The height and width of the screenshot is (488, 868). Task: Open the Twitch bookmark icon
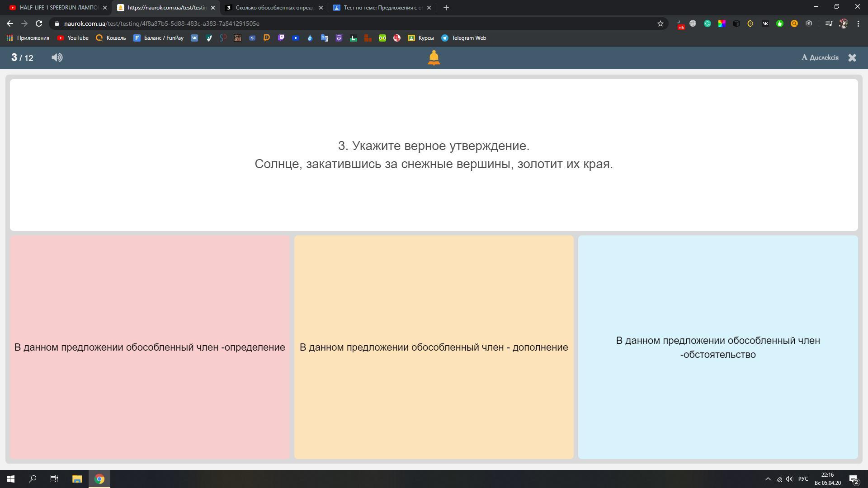(281, 38)
